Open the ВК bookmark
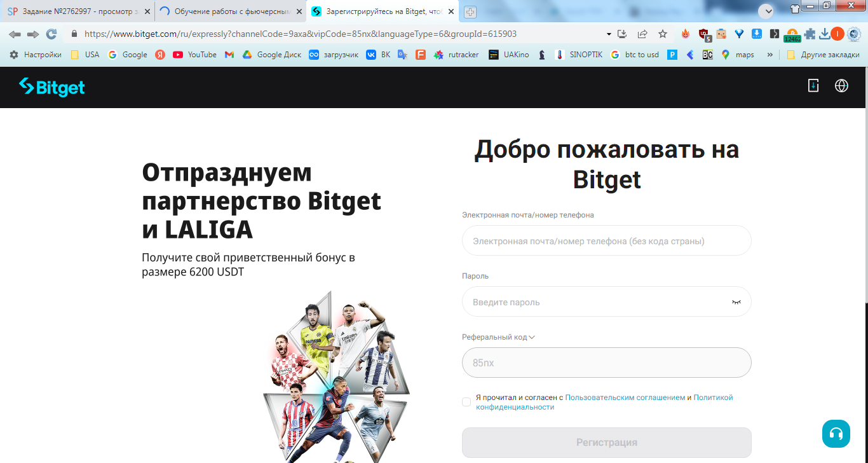868x463 pixels. 378,55
